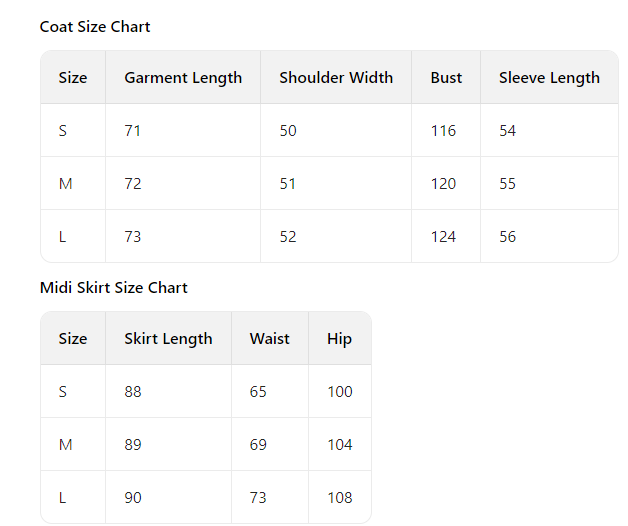Click the Waist column header

tap(269, 339)
